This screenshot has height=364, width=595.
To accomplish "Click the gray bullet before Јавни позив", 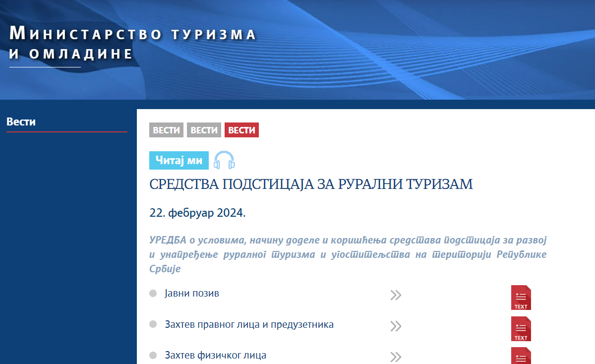I will coord(153,294).
